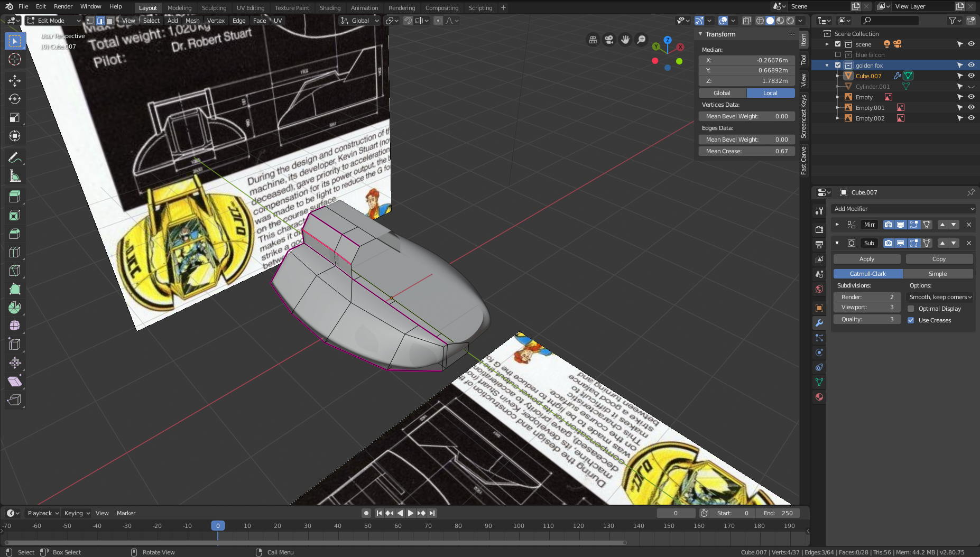
Task: Open Global transform orientation dropdown
Action: (360, 21)
